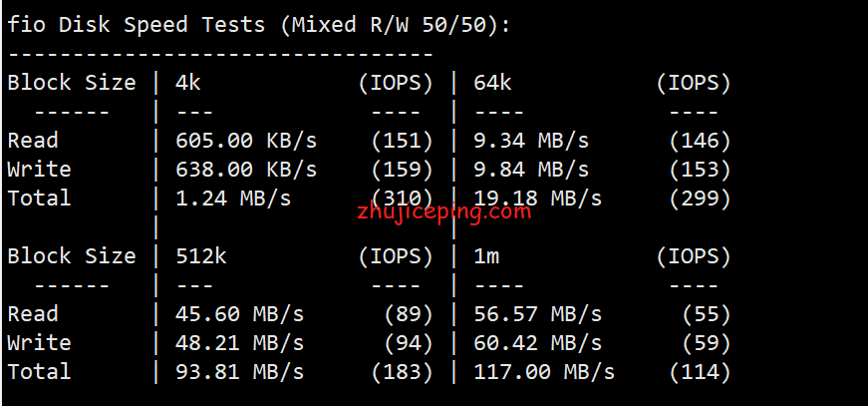This screenshot has width=868, height=406.
Task: Click the 4k block size header
Action: coord(188,82)
